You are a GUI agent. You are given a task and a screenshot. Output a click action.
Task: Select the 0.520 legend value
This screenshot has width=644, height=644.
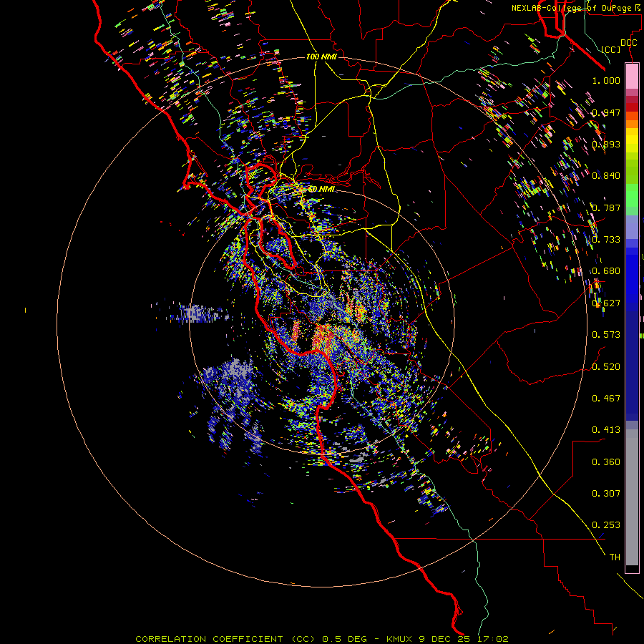(x=606, y=367)
